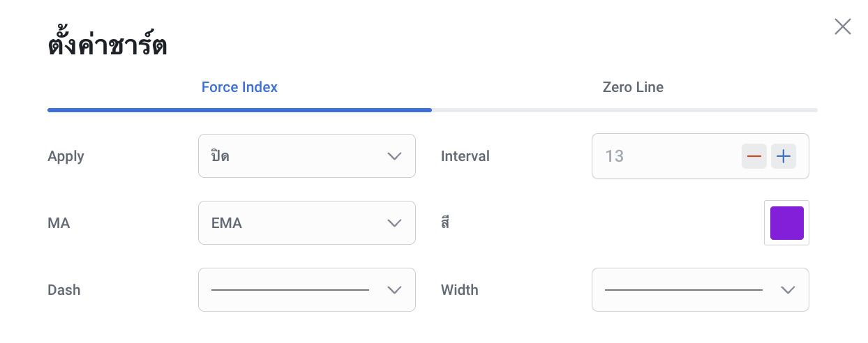This screenshot has width=868, height=343.
Task: Pick the purple line color swatch
Action: 786,223
